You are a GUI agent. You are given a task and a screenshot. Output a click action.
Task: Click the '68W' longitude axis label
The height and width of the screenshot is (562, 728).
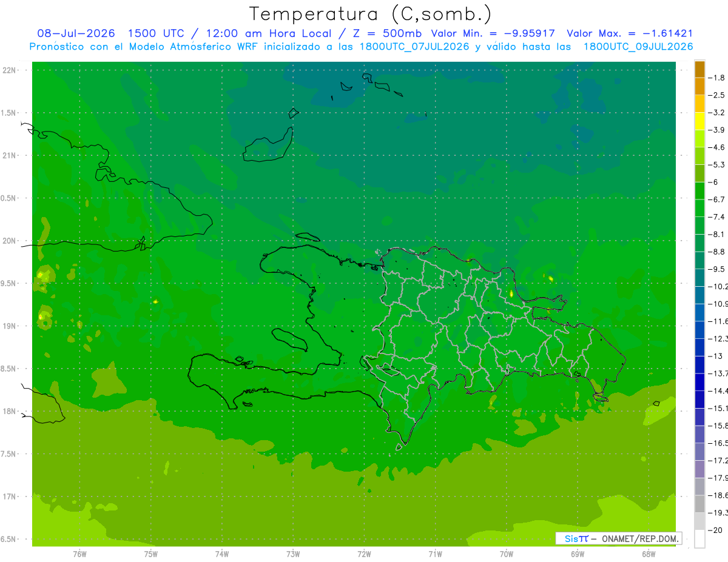649,554
